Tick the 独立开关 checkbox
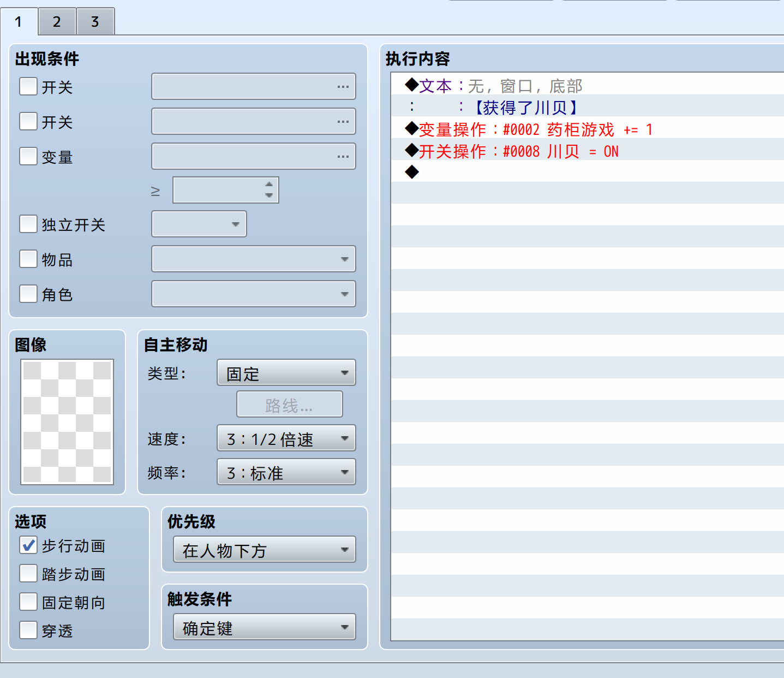This screenshot has height=678, width=784. [x=28, y=224]
